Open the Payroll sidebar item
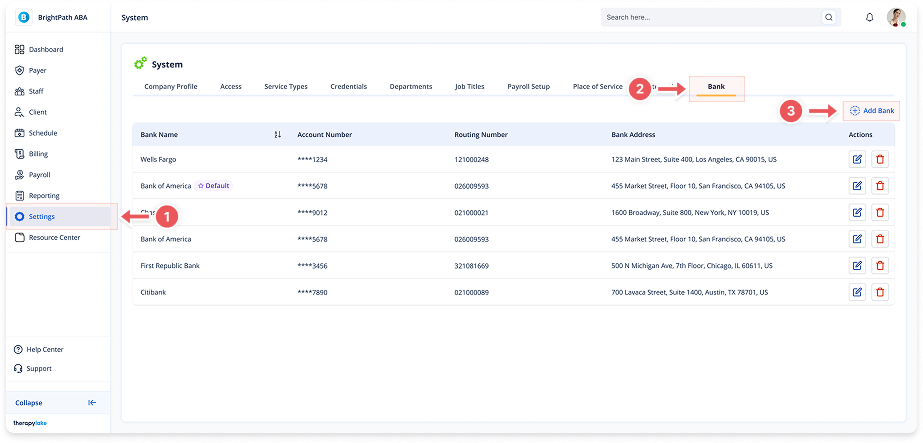This screenshot has height=443, width=923. click(x=39, y=174)
